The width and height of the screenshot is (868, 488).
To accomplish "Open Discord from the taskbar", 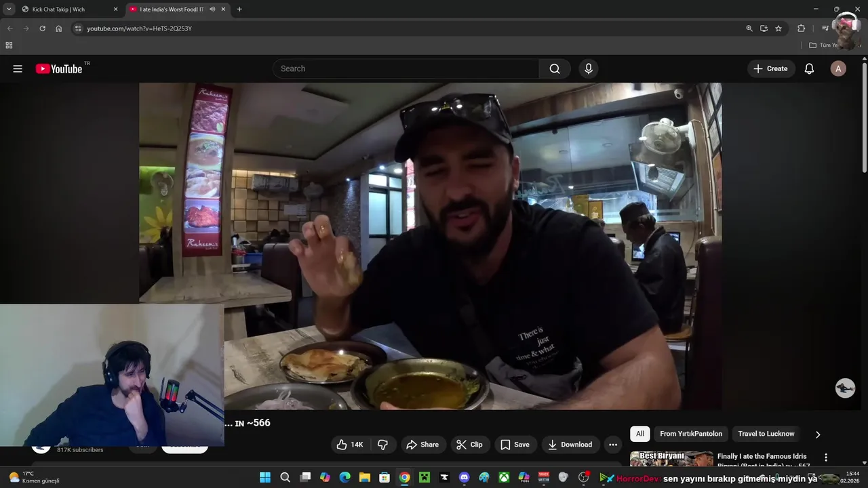I will [x=464, y=478].
